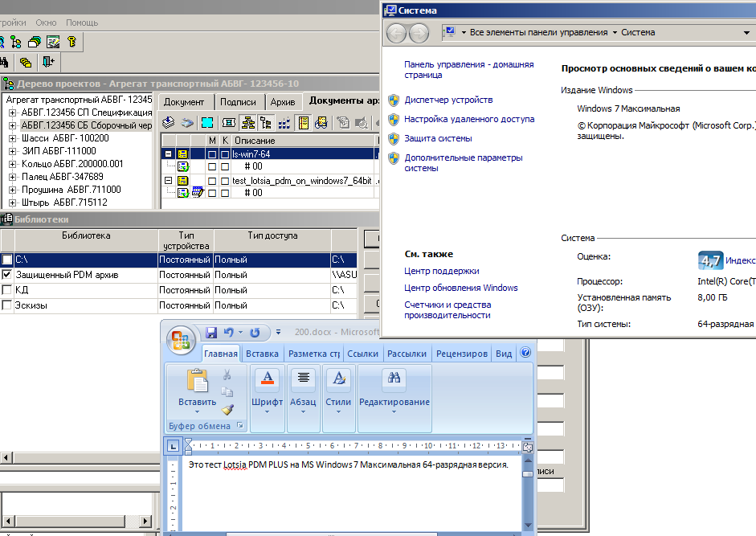
Task: Select the Format Painter brush in Word
Action: click(x=227, y=409)
